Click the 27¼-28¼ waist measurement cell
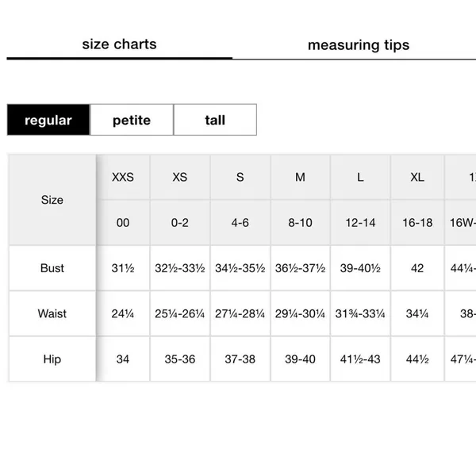Image resolution: width=476 pixels, height=476 pixels. [240, 313]
